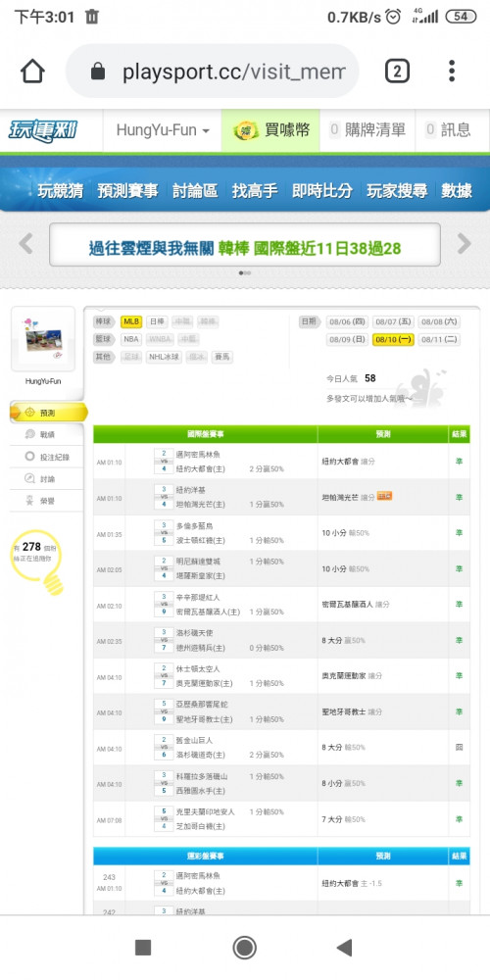
Task: Click the 買噱幣 coin icon
Action: (x=246, y=130)
